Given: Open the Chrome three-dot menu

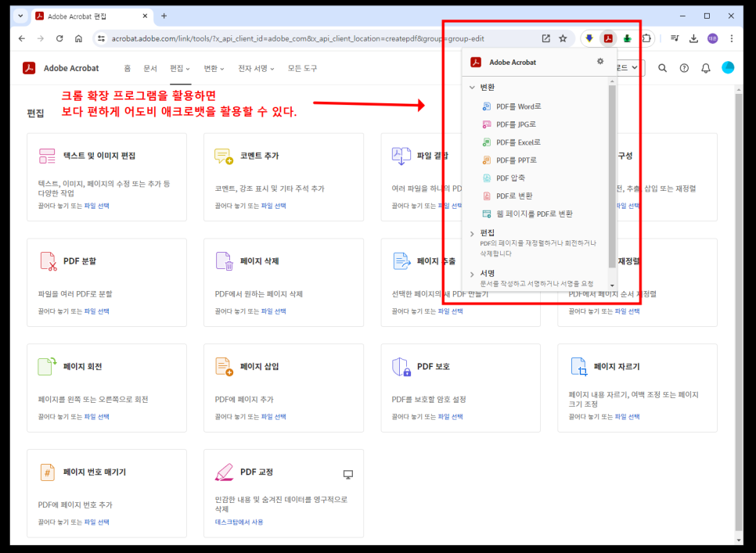Looking at the screenshot, I should coord(732,38).
